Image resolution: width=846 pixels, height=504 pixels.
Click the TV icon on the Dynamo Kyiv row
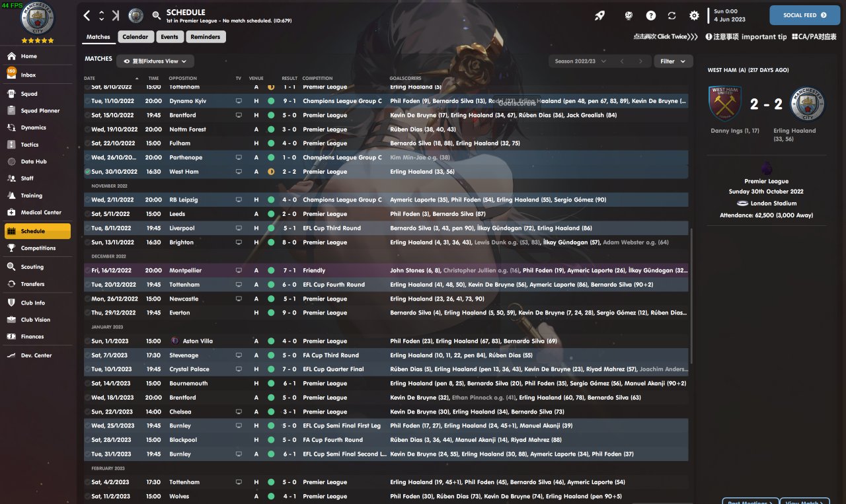239,101
